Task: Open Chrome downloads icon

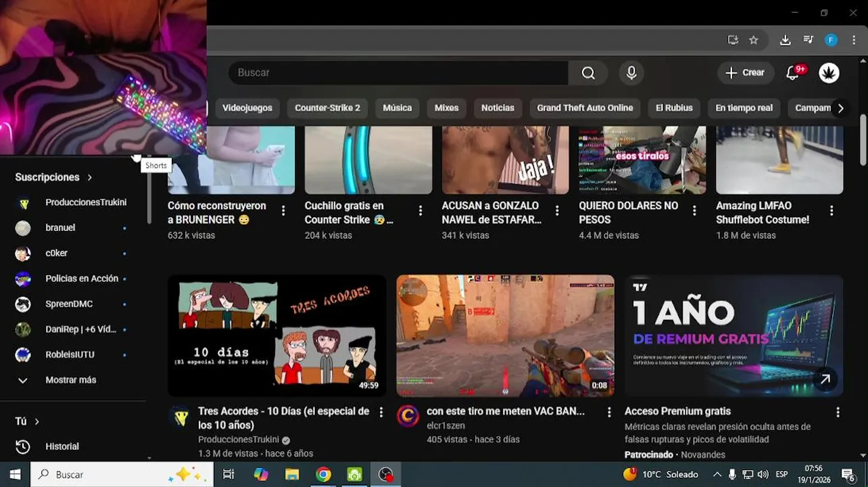Action: tap(785, 40)
